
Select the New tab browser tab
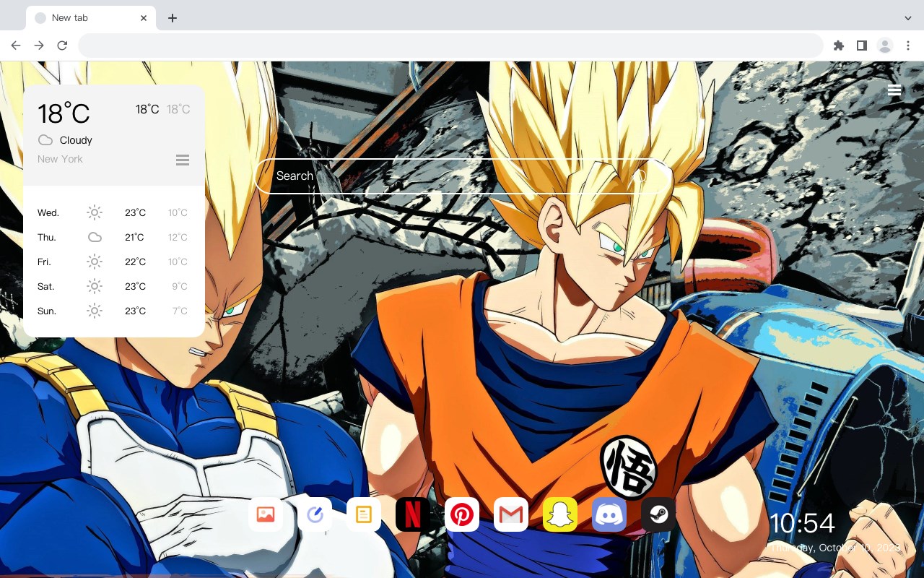pyautogui.click(x=91, y=18)
